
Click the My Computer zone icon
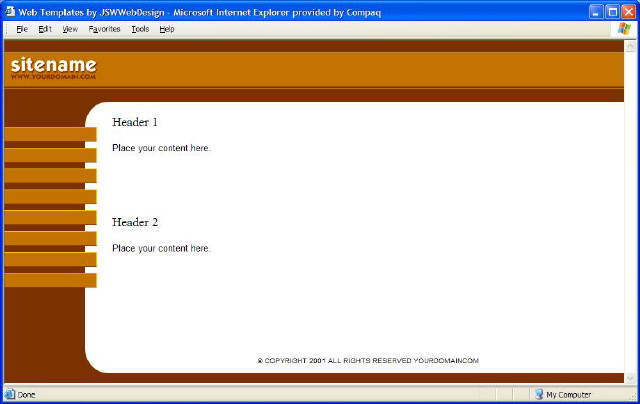click(x=539, y=394)
